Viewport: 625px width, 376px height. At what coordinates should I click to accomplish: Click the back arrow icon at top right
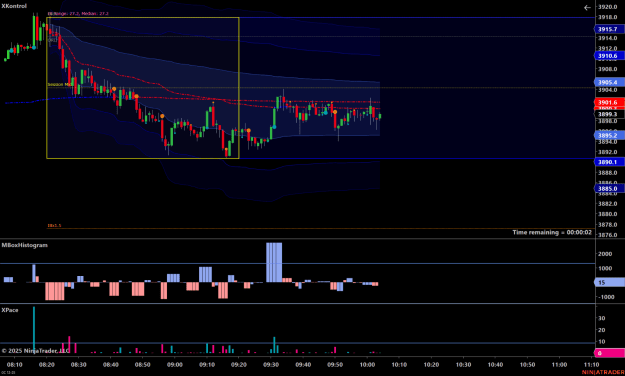(x=587, y=7)
